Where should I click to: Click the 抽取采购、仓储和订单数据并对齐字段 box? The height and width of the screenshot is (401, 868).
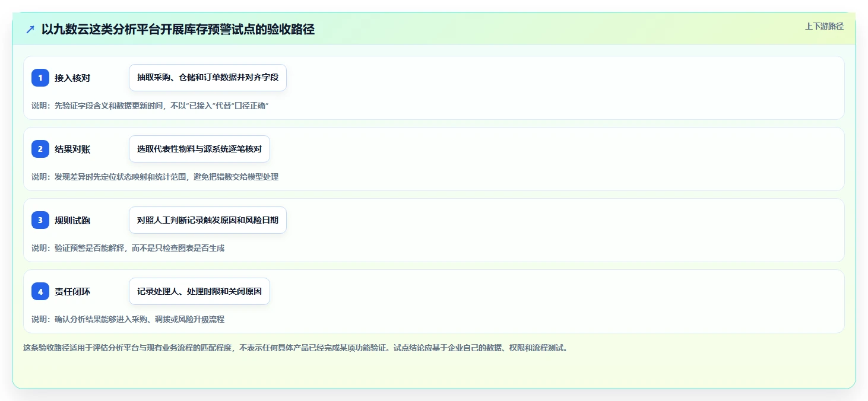pos(208,78)
